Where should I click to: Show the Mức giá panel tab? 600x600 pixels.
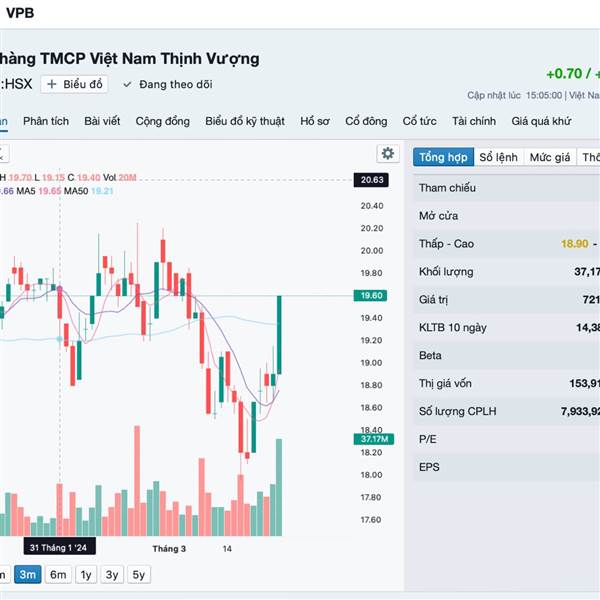tap(550, 157)
